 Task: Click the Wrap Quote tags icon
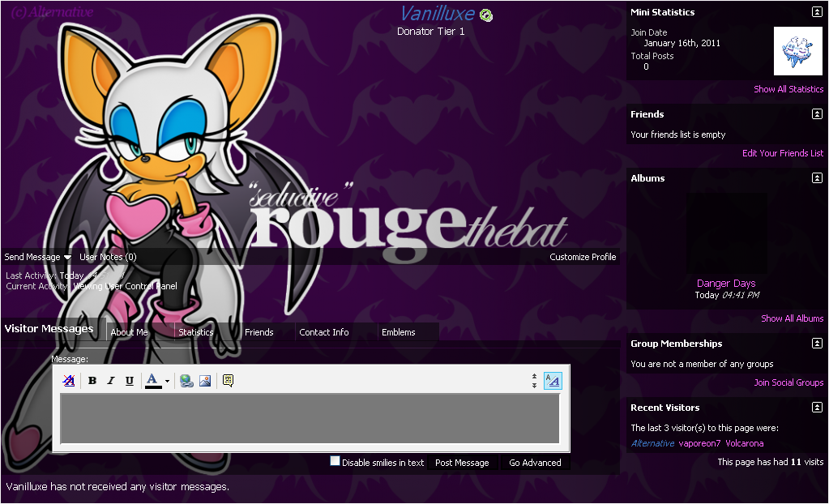228,381
